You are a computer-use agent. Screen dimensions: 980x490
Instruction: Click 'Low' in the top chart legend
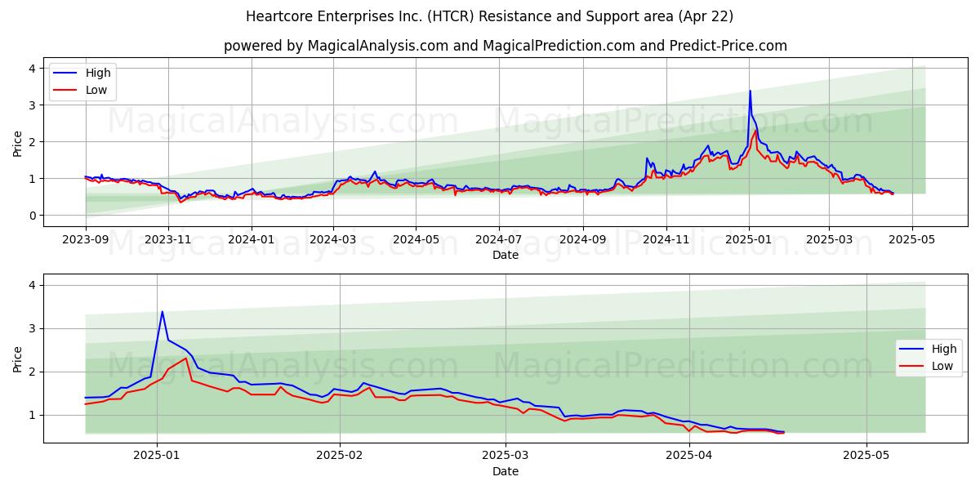(96, 90)
